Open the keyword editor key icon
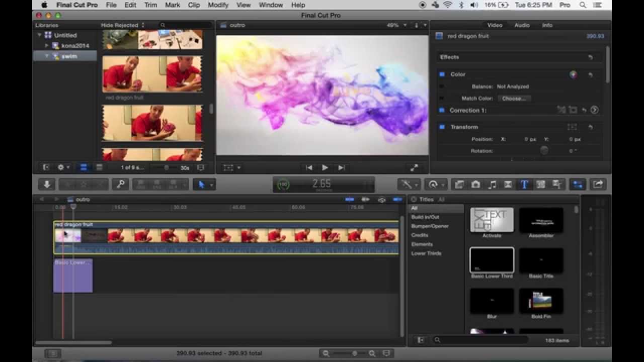 pyautogui.click(x=120, y=185)
